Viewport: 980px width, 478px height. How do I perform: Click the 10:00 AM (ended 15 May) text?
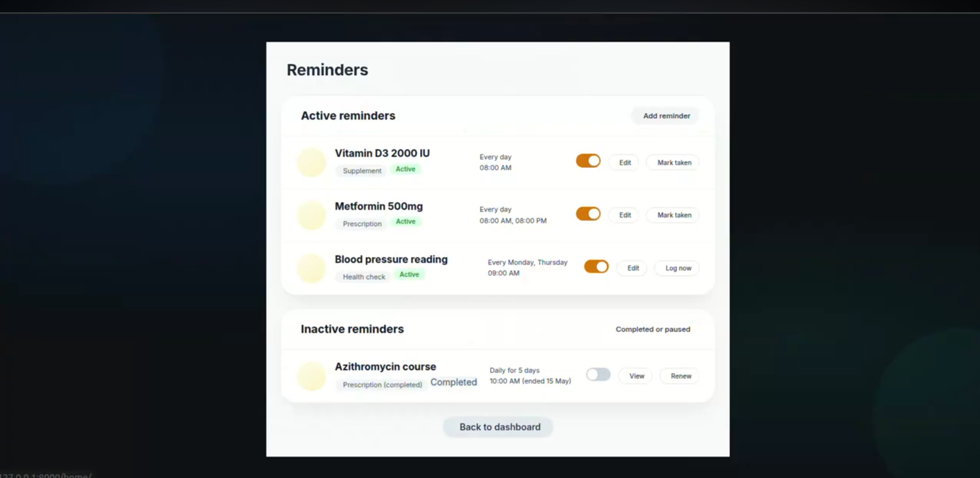click(530, 381)
